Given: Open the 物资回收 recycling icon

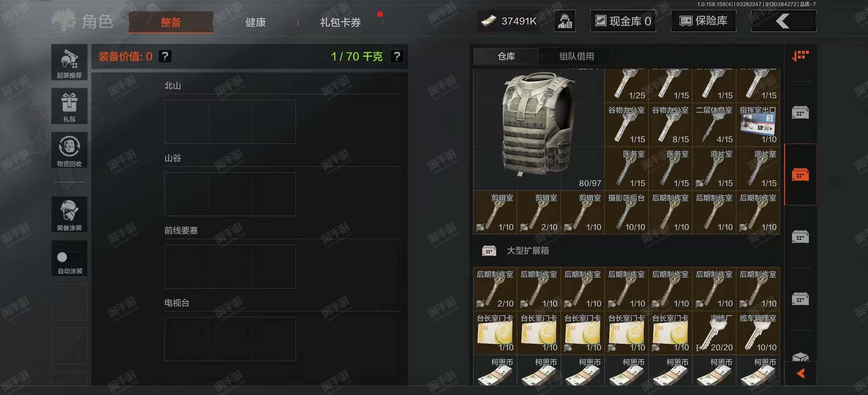Looking at the screenshot, I should point(69,150).
